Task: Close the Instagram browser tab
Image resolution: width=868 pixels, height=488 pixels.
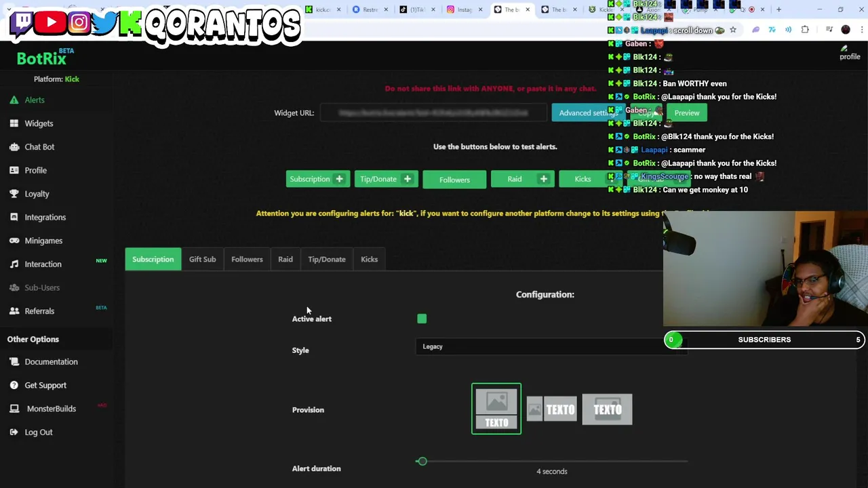Action: (x=480, y=9)
